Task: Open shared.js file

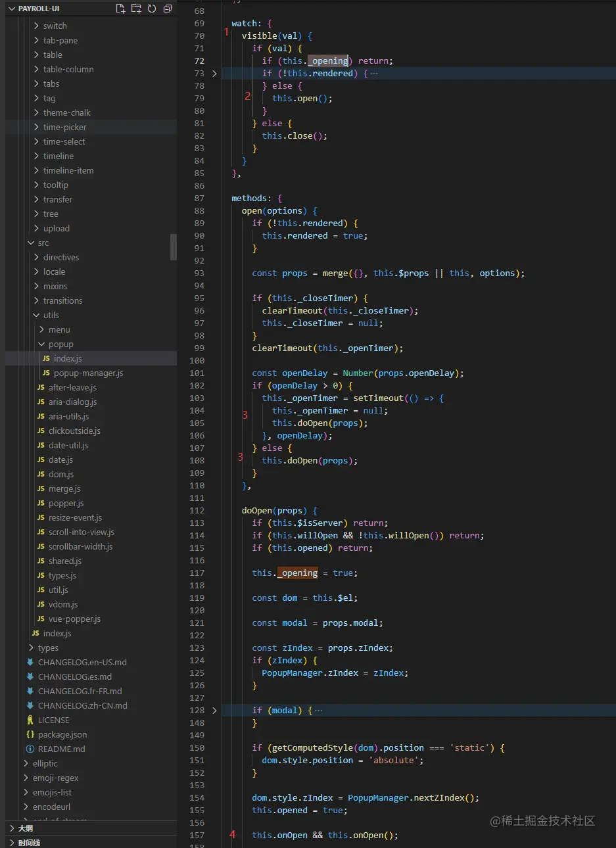Action: click(65, 561)
